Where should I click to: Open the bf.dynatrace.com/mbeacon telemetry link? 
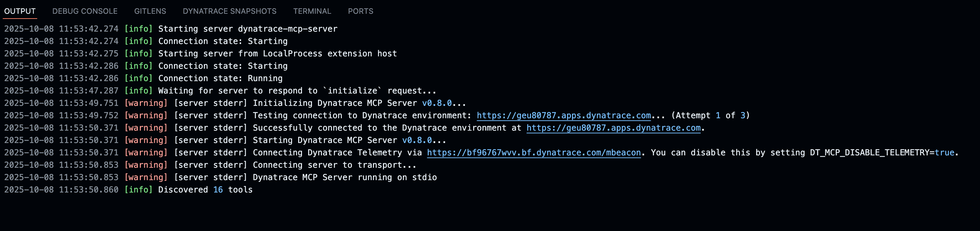tap(533, 153)
